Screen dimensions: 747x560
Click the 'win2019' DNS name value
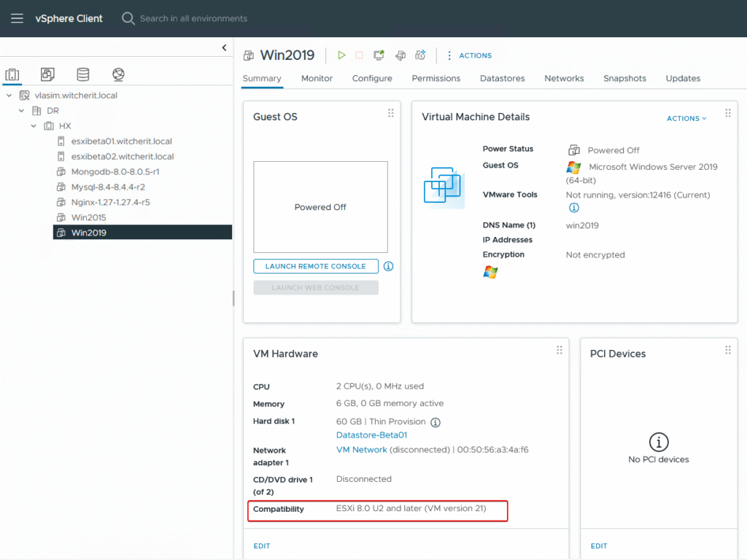582,226
